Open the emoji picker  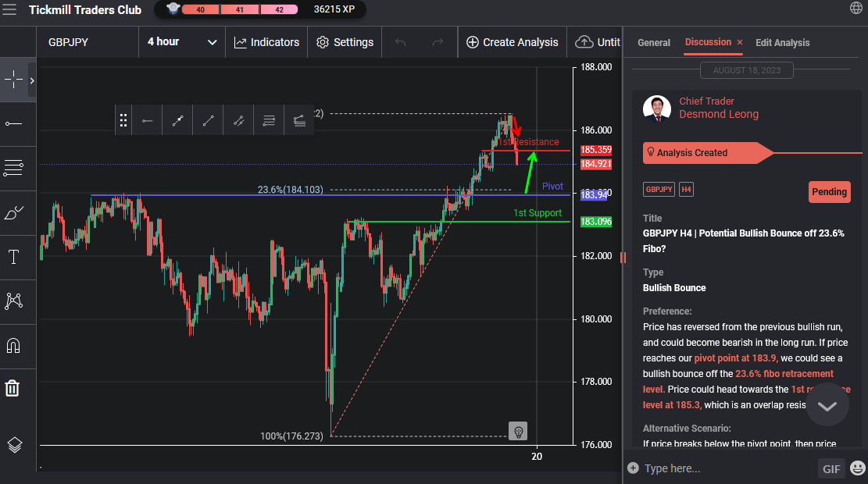pos(858,468)
